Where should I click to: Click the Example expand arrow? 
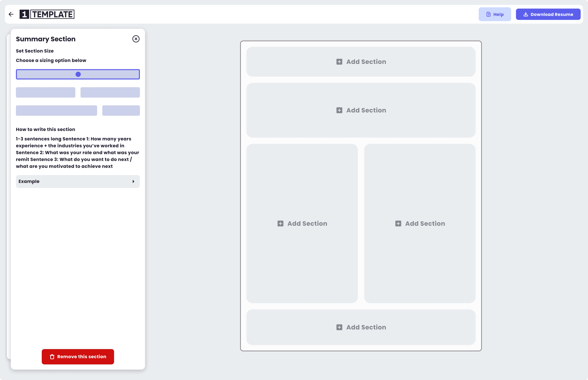pos(133,181)
